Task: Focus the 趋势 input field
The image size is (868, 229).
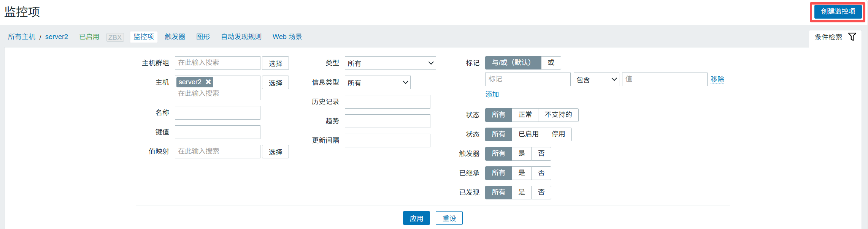Action: pyautogui.click(x=387, y=121)
